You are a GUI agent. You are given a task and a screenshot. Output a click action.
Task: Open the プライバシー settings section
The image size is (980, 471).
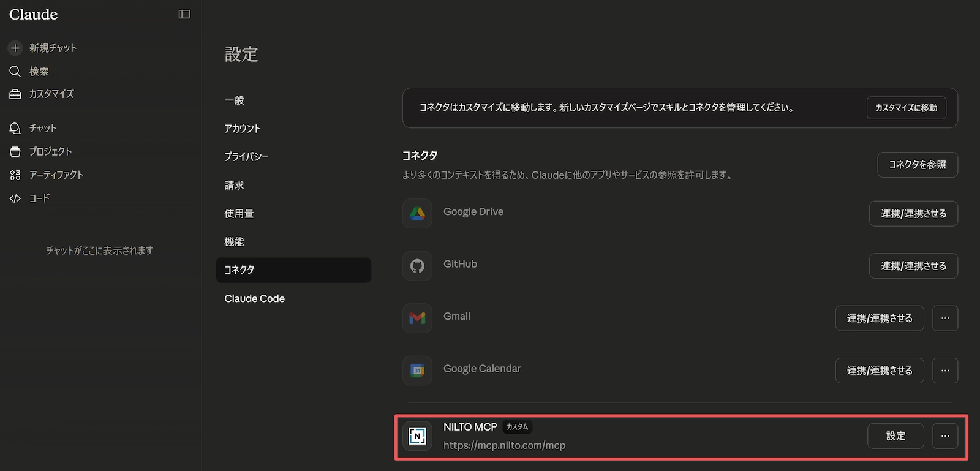[x=246, y=157]
